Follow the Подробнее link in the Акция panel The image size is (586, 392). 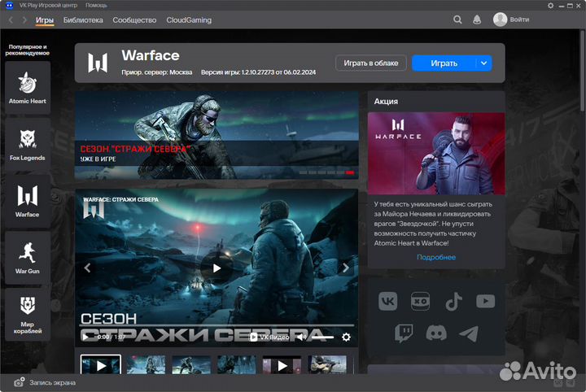pos(435,257)
